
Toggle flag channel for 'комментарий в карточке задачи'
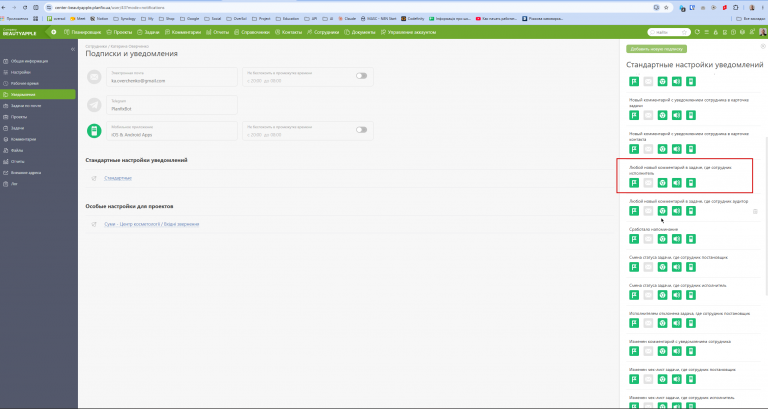coord(634,115)
